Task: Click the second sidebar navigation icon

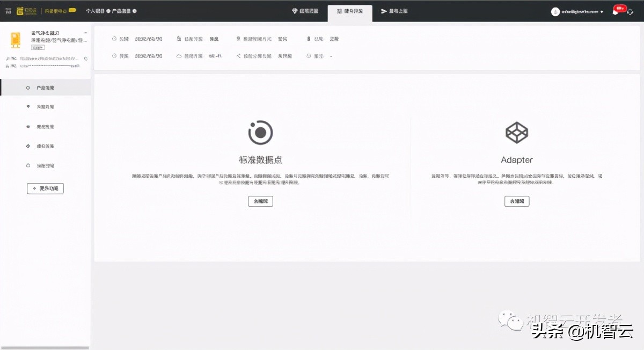Action: (28, 106)
